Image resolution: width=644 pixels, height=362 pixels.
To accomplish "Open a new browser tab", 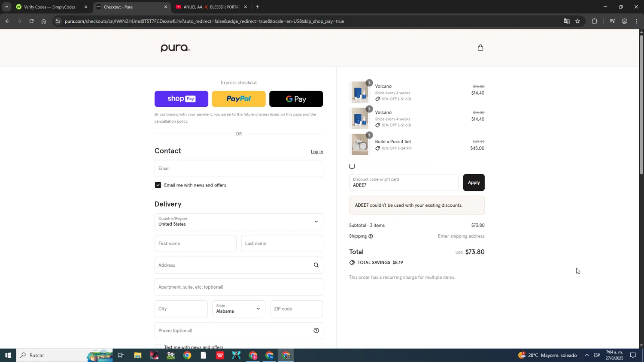I will [258, 7].
